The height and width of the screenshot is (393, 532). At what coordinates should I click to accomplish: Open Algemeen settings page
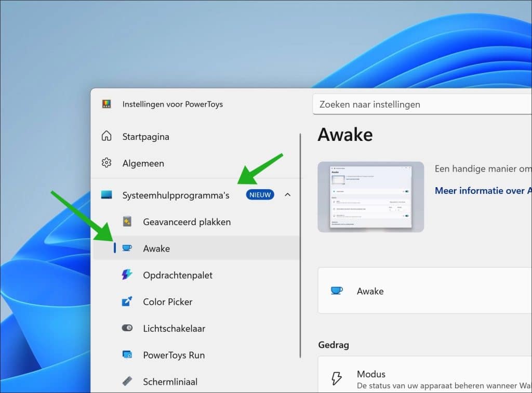point(197,163)
